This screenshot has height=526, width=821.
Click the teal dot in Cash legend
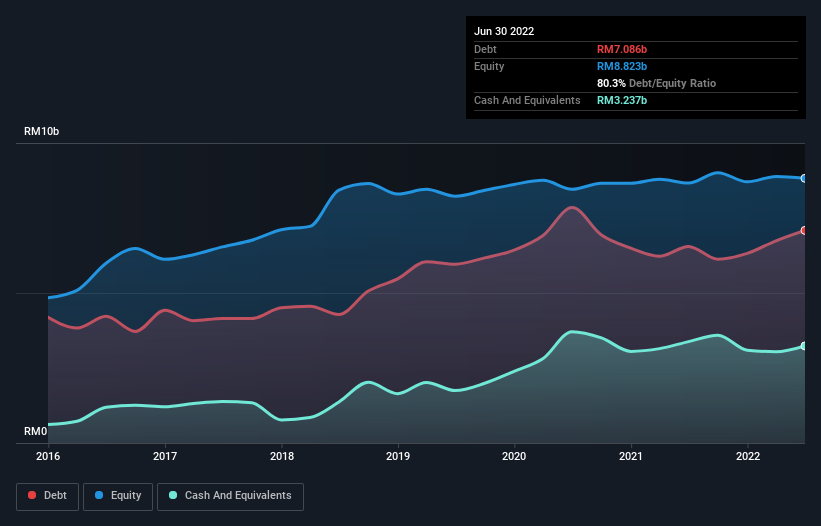pos(173,495)
